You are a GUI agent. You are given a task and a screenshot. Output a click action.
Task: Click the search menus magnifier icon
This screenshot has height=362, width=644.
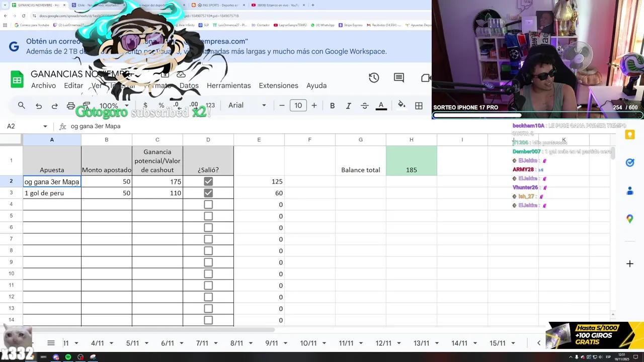21,106
